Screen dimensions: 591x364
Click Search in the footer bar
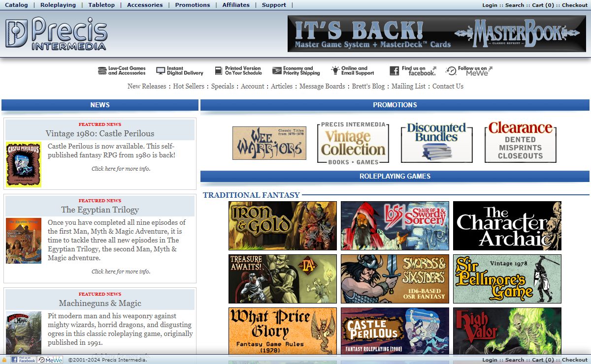coord(515,360)
